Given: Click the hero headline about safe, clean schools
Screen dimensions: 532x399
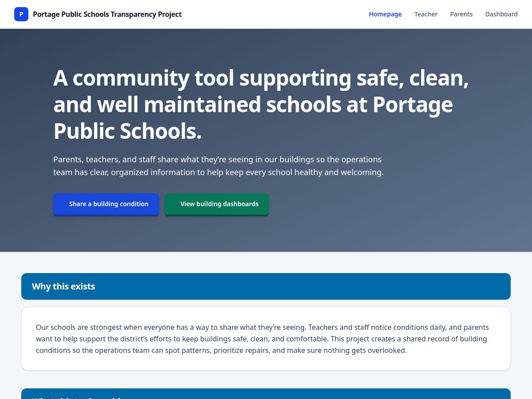Looking at the screenshot, I should (x=262, y=105).
